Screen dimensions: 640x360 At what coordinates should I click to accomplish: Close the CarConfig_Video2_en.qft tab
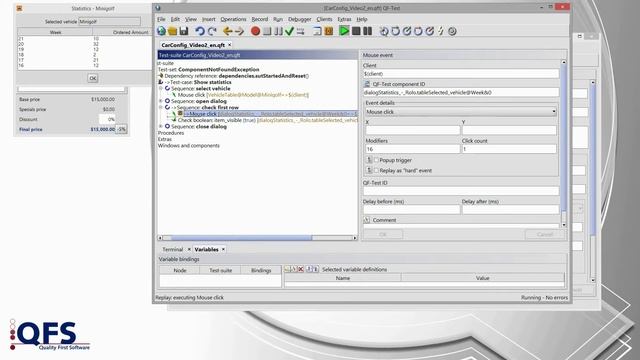click(x=229, y=44)
